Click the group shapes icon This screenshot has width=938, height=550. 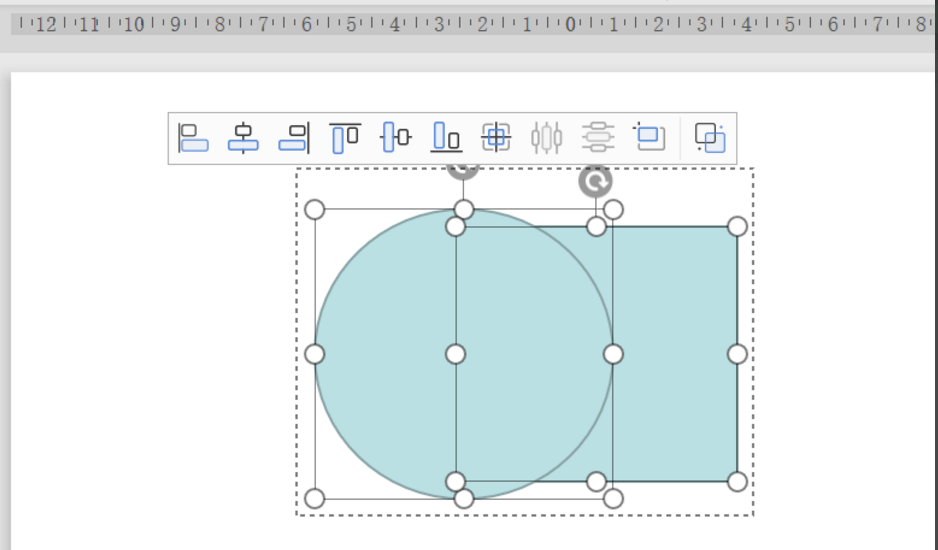point(710,138)
